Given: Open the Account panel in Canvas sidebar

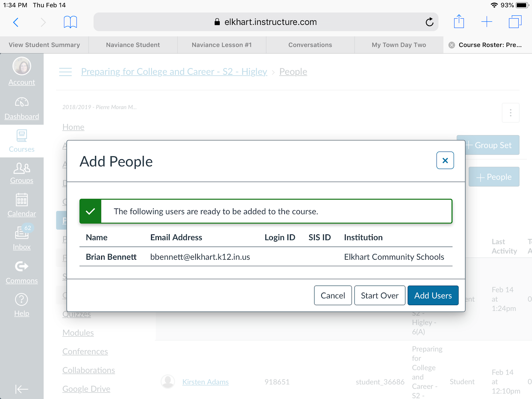Looking at the screenshot, I should click(x=21, y=71).
